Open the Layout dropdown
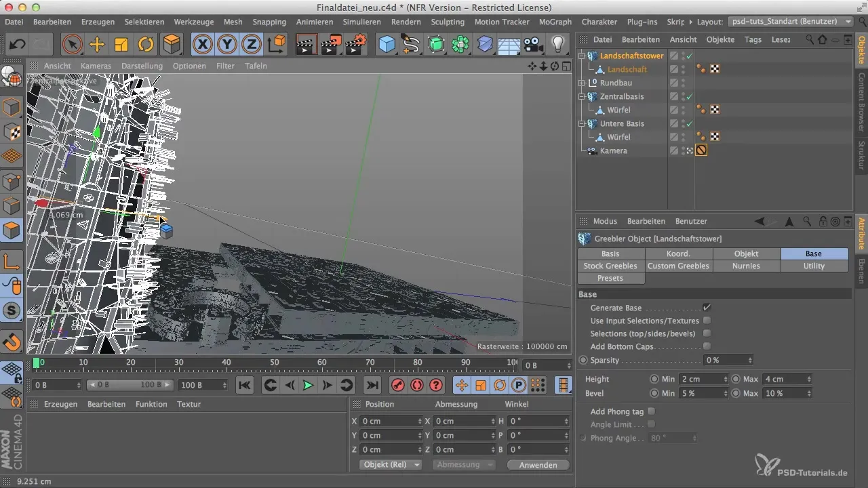 [790, 22]
